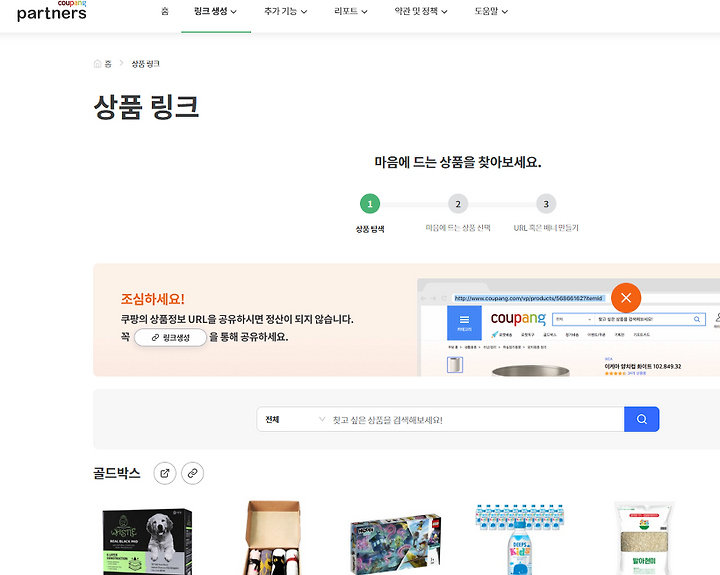Click the 마음에 드는 상품 선택 label
The image size is (720, 575).
[x=458, y=228]
